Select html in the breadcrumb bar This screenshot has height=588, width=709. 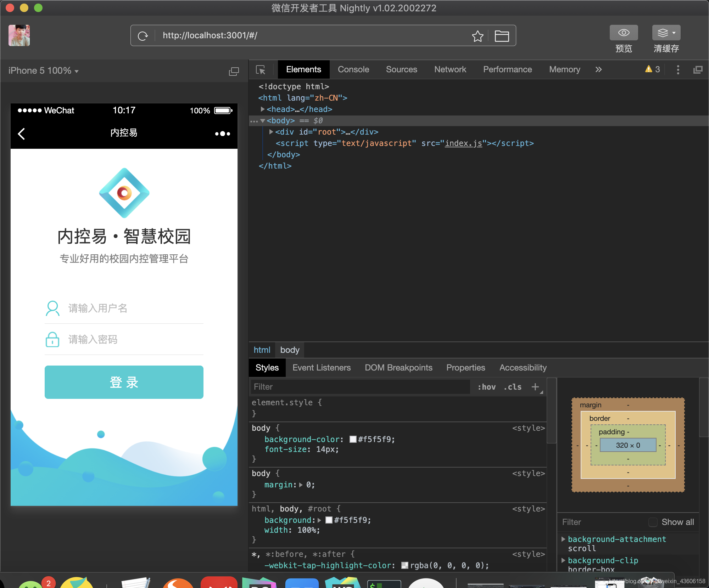[262, 350]
